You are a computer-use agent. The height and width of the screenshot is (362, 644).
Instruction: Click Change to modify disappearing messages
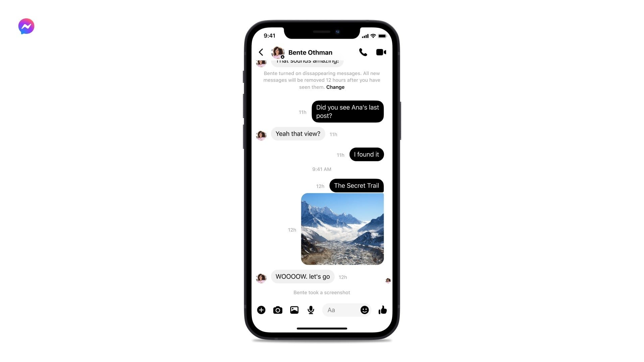pos(336,86)
